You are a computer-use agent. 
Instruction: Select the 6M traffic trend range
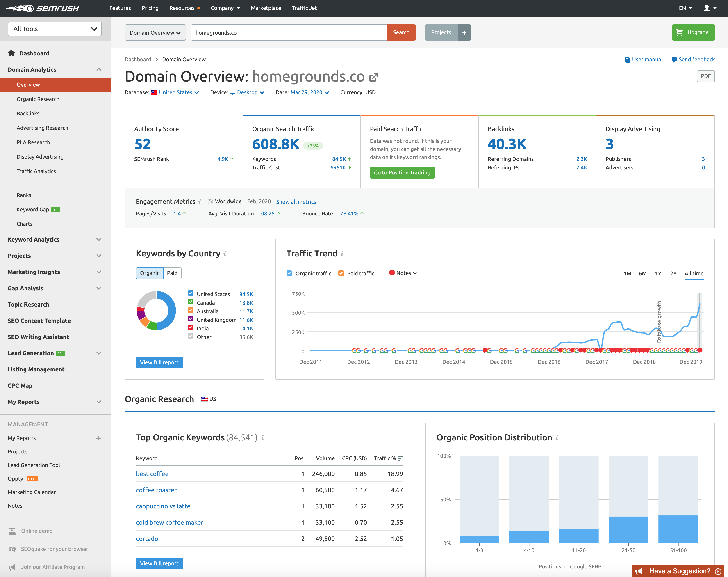(643, 273)
